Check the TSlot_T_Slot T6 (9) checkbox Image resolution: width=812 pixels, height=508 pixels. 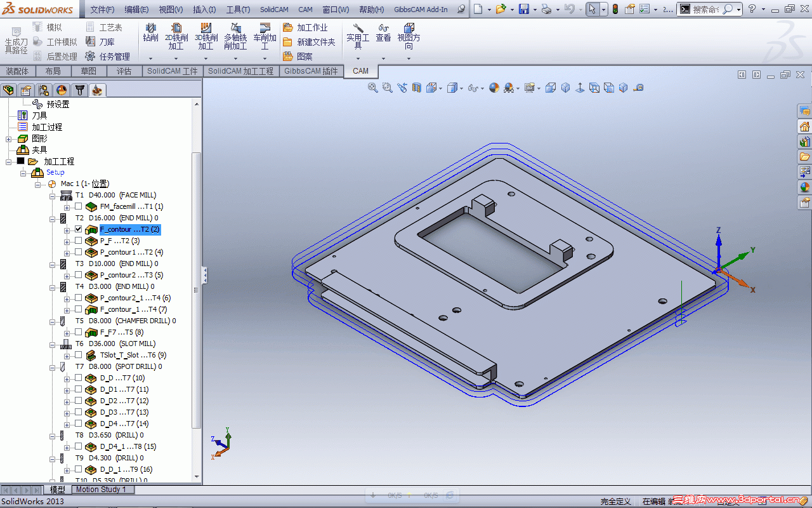78,355
